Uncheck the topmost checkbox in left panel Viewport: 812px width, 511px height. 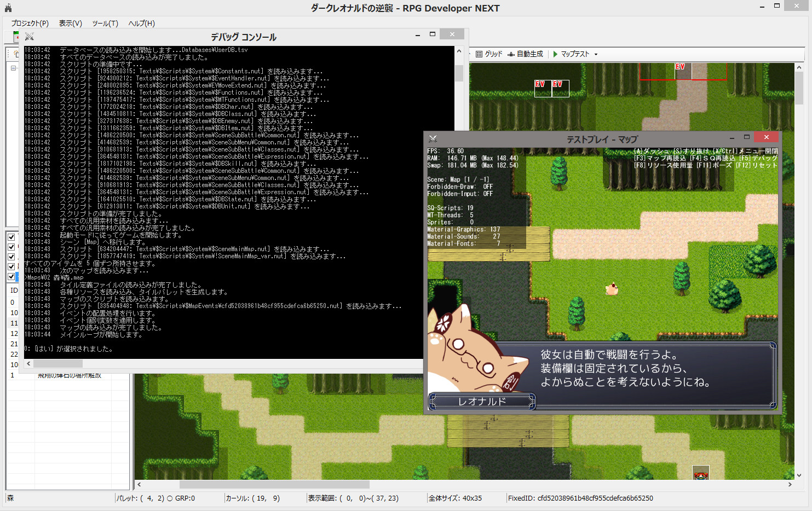coord(11,237)
